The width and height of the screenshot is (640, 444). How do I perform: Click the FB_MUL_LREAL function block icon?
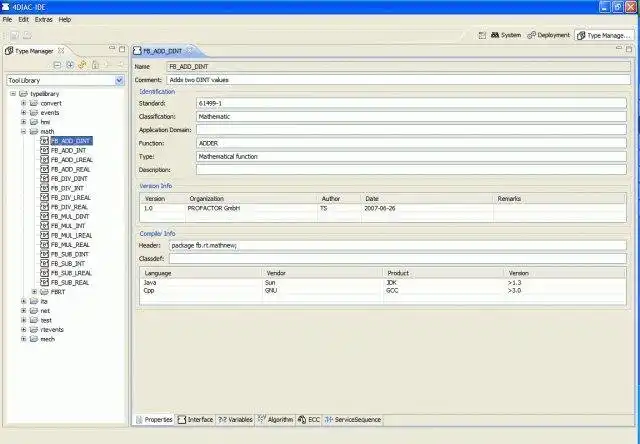44,235
